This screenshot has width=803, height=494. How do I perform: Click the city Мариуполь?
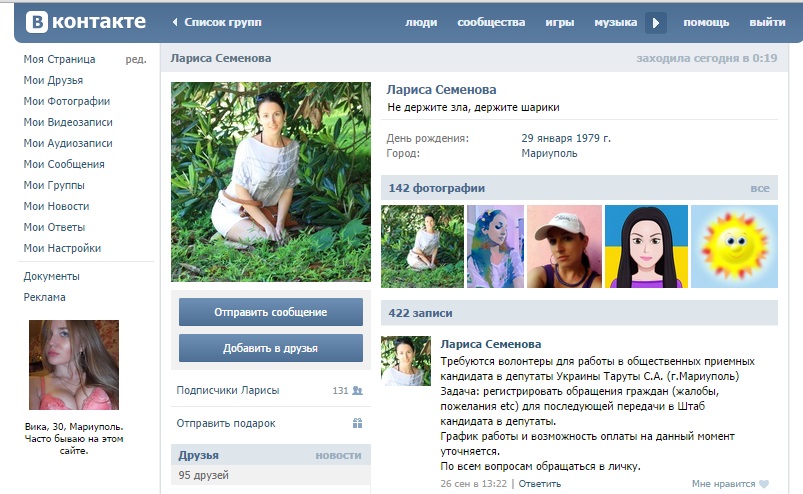click(x=549, y=153)
